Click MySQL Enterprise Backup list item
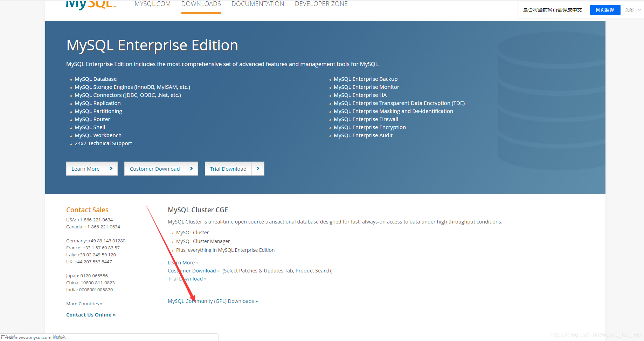644x341 pixels. (366, 79)
